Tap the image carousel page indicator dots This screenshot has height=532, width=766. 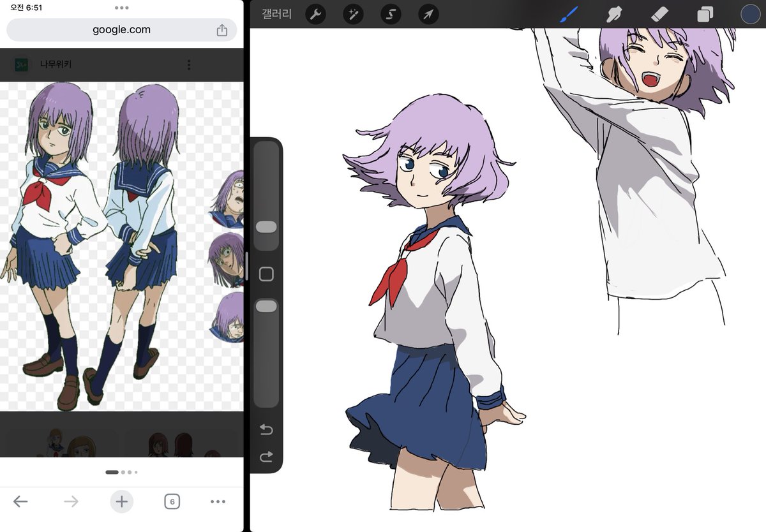click(121, 472)
